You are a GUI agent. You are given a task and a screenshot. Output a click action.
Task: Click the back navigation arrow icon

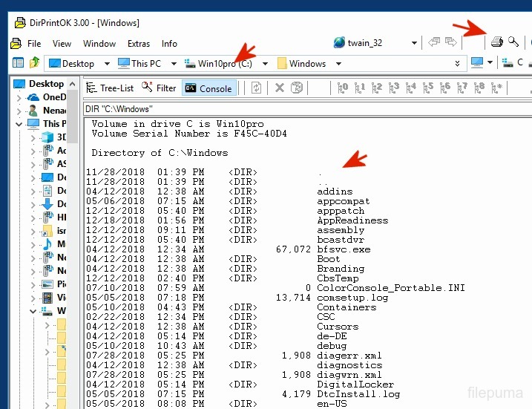click(x=435, y=43)
